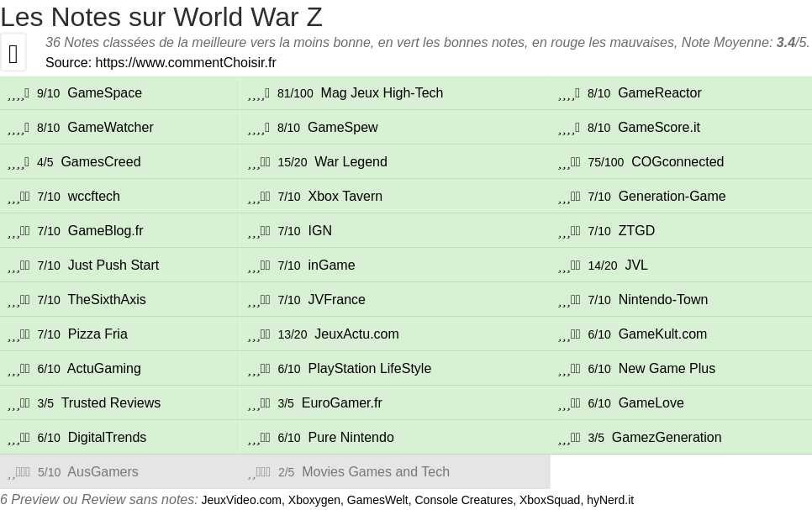
Task: Select the Xbox Tavern review
Action: coord(345,197)
